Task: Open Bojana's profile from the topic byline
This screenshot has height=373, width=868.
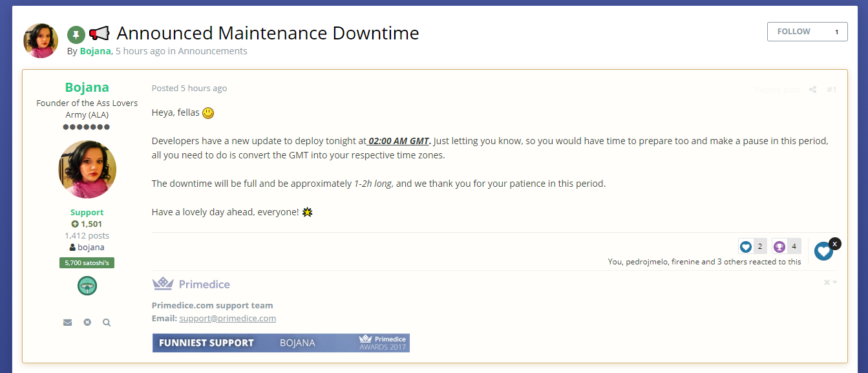Action: (96, 51)
